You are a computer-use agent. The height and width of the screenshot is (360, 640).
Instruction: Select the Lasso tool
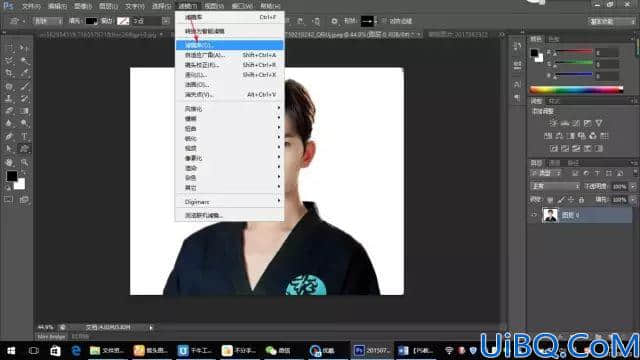click(9, 61)
